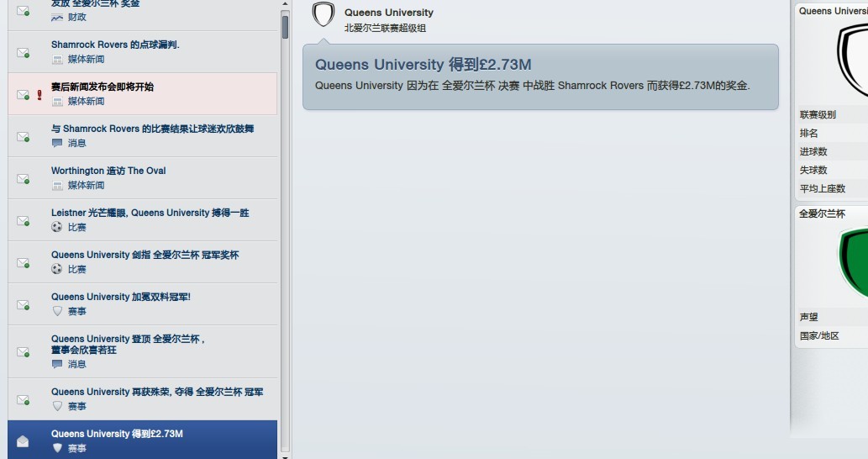868x459 pixels.
Task: Click 全爱尔兰杯 panel title
Action: pyautogui.click(x=822, y=214)
